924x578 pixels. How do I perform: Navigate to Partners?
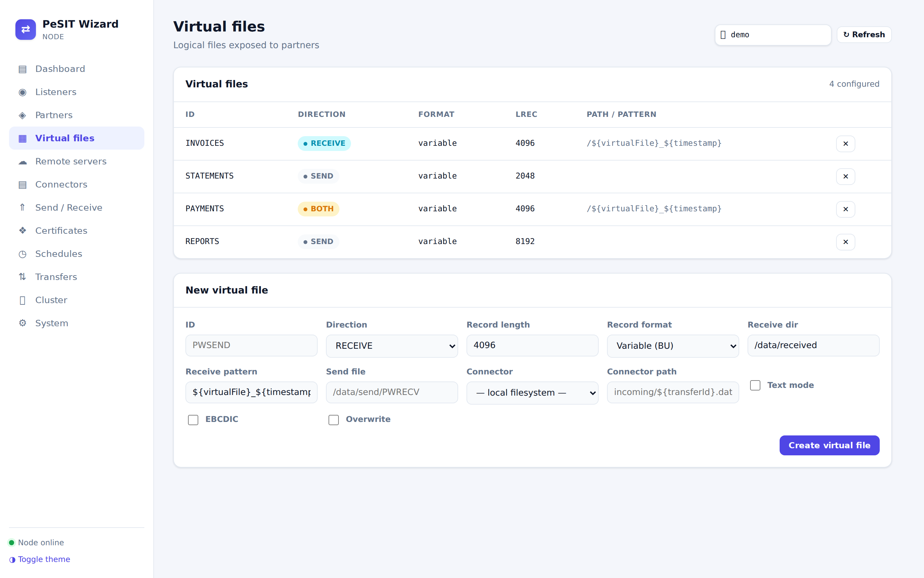pos(76,116)
